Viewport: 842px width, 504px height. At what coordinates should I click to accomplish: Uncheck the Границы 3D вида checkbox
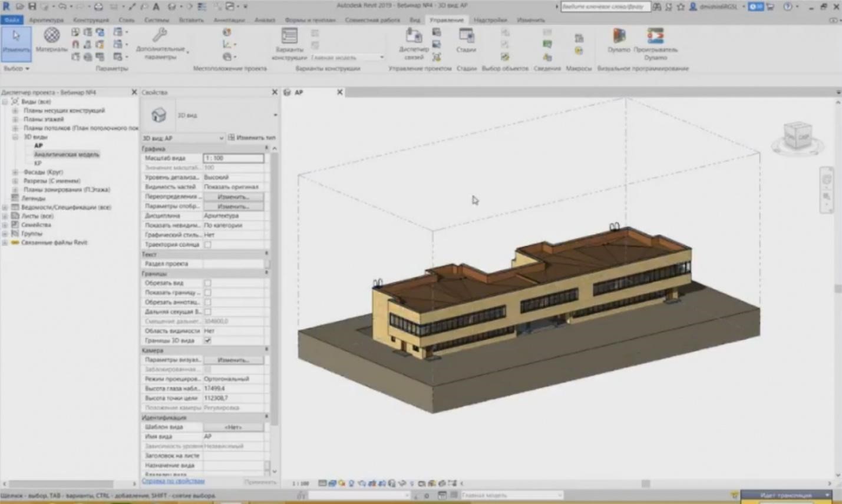[x=209, y=340]
